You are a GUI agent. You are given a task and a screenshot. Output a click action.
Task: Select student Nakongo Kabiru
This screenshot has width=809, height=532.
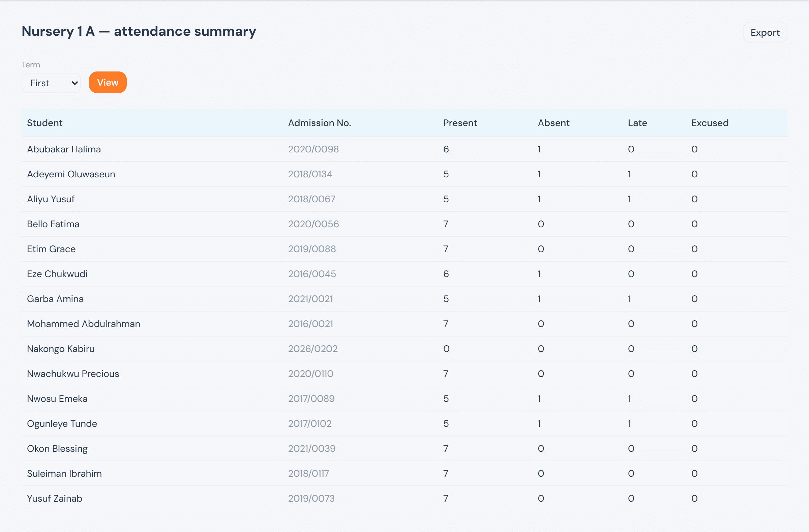tap(61, 349)
